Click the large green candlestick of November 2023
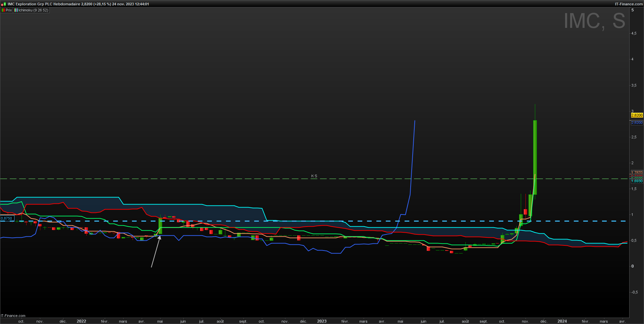644x324 pixels. point(535,157)
